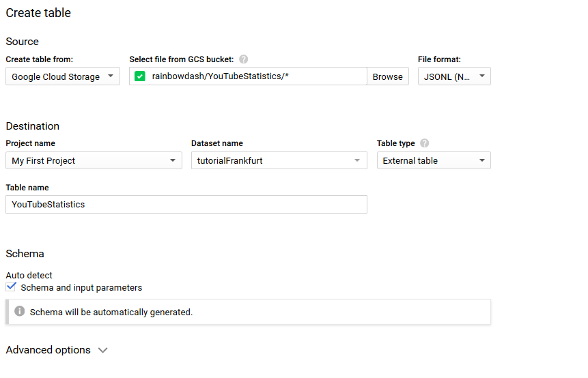Expand the Advanced options section
The width and height of the screenshot is (588, 378).
[x=57, y=350]
